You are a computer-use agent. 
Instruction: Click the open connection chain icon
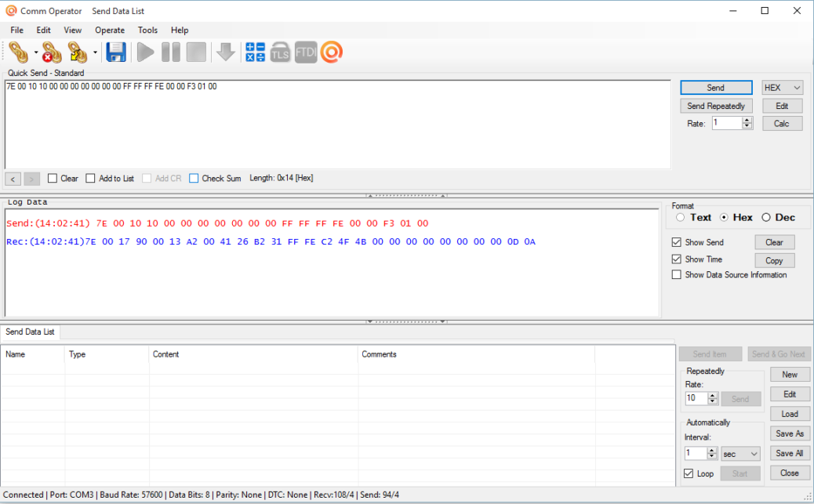[19, 53]
